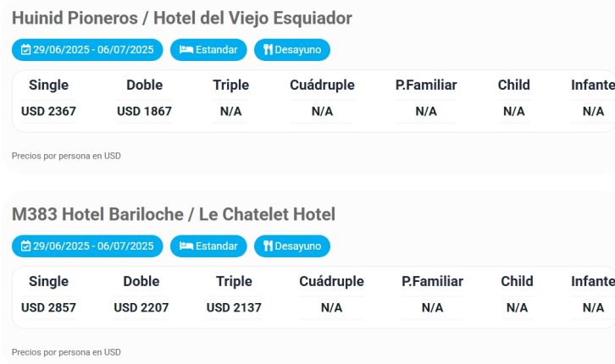Click calendar icon in Huinid Pioneros date badge
The height and width of the screenshot is (364, 615).
[25, 50]
